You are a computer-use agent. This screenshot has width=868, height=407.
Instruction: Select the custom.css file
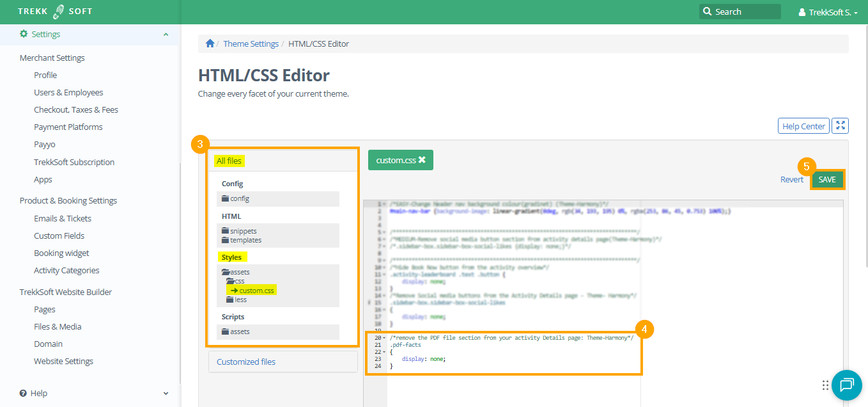point(256,291)
